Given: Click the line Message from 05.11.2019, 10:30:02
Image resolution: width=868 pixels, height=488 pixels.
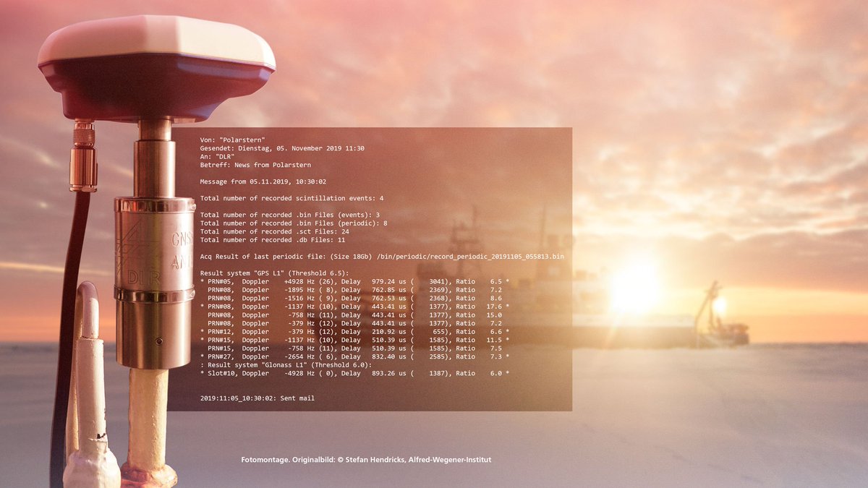Looking at the screenshot, I should tap(263, 182).
